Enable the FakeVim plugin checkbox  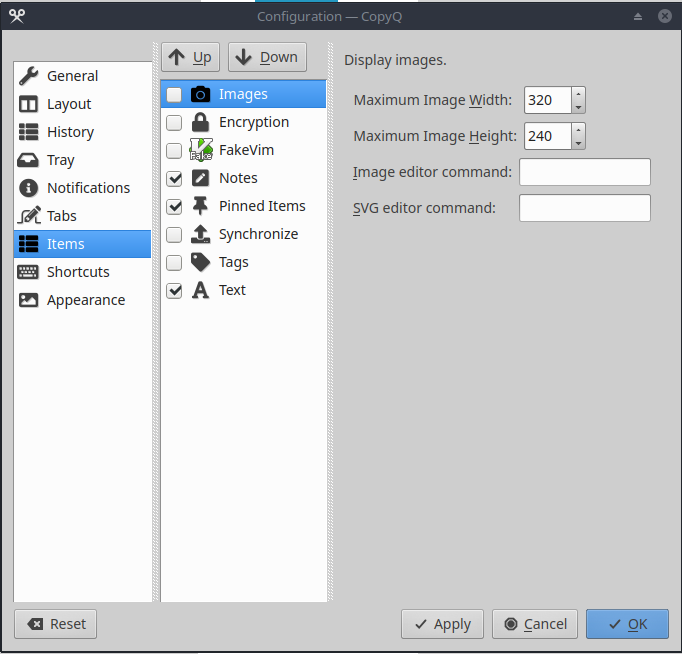(174, 150)
